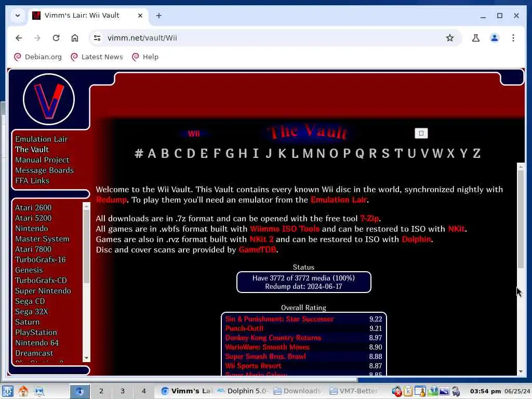532x399 pixels.
Task: Open Donkey Kong Country Returns
Action: click(273, 338)
